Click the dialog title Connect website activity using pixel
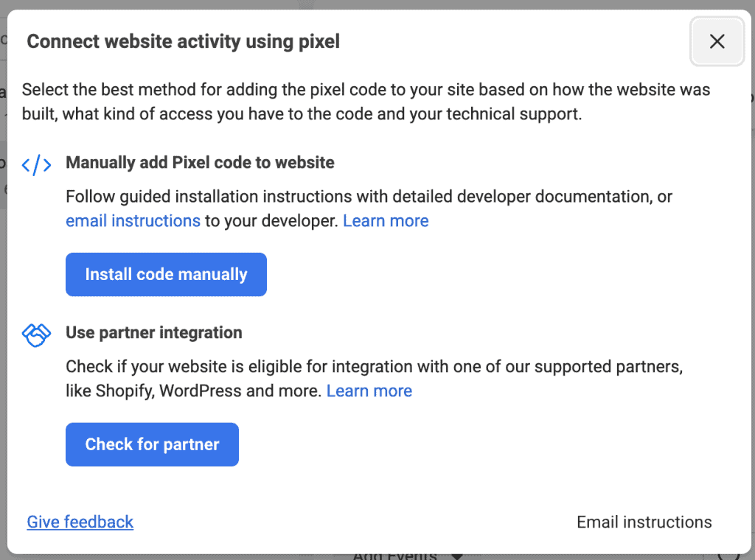Screen dimensions: 755x560 (x=183, y=41)
